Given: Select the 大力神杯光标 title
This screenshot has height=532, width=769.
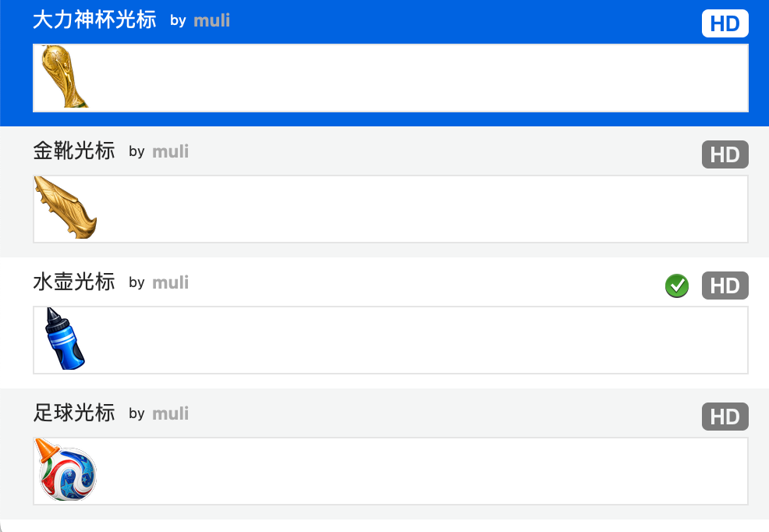Looking at the screenshot, I should point(94,20).
